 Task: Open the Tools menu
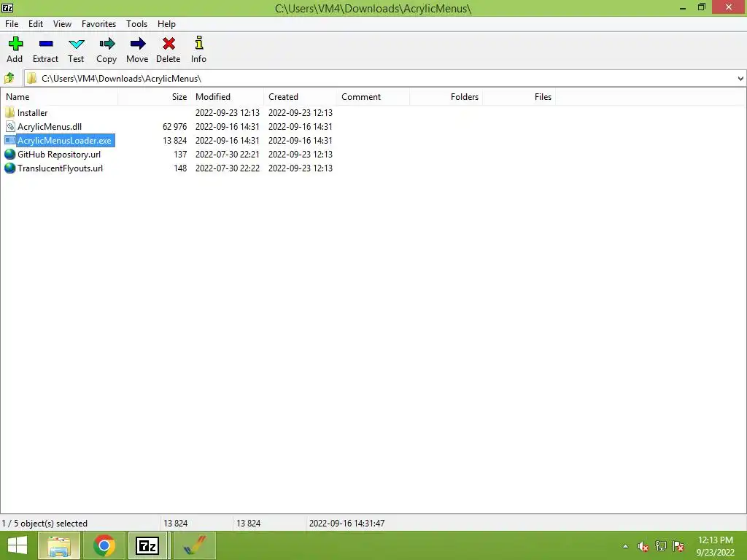pyautogui.click(x=136, y=24)
